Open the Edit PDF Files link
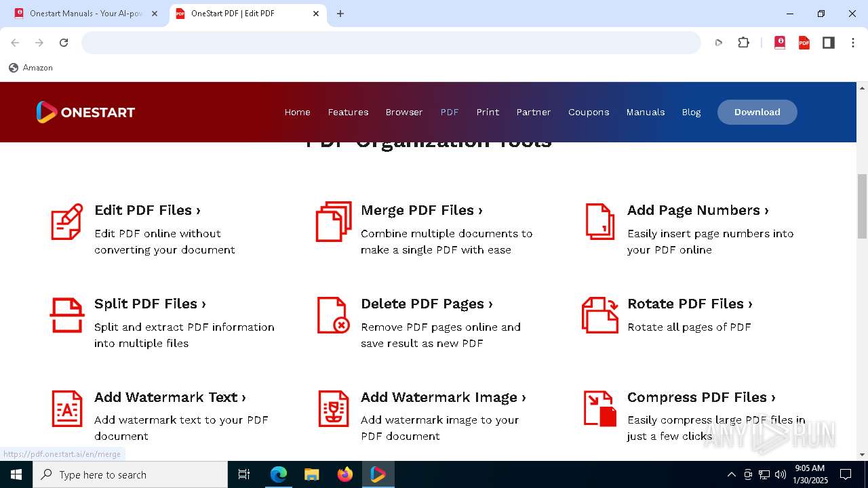 pos(147,210)
